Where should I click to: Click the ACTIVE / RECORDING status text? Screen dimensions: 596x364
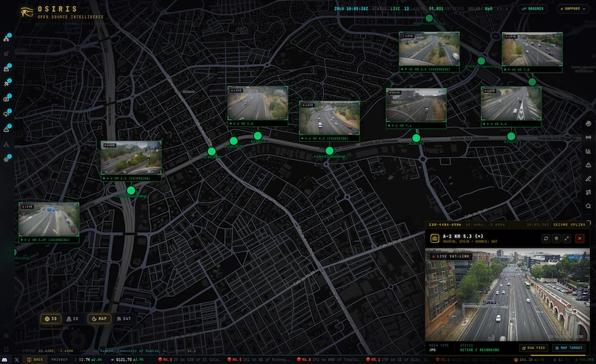479,350
